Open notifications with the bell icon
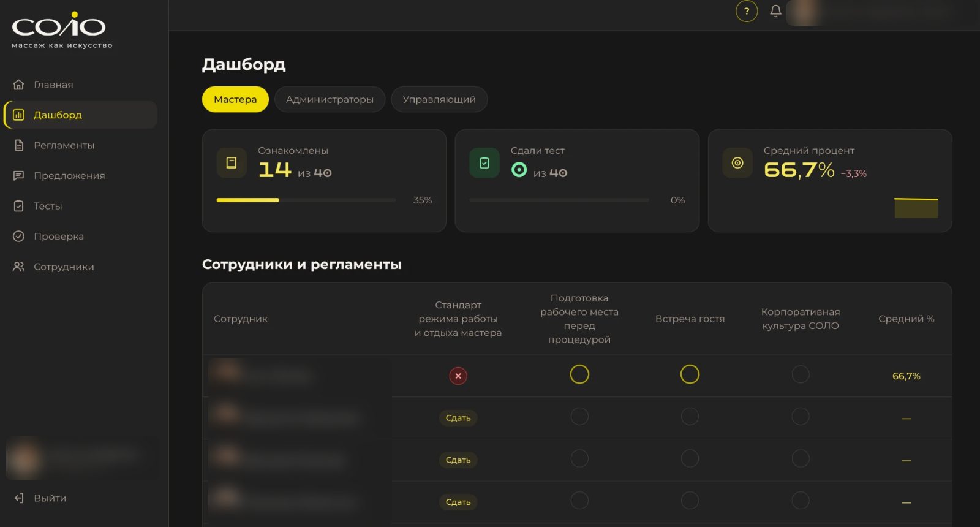The image size is (980, 527). pyautogui.click(x=775, y=11)
